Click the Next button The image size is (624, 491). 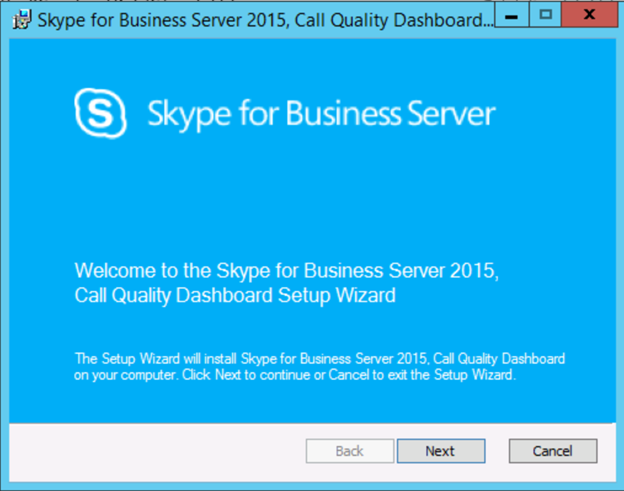click(441, 451)
